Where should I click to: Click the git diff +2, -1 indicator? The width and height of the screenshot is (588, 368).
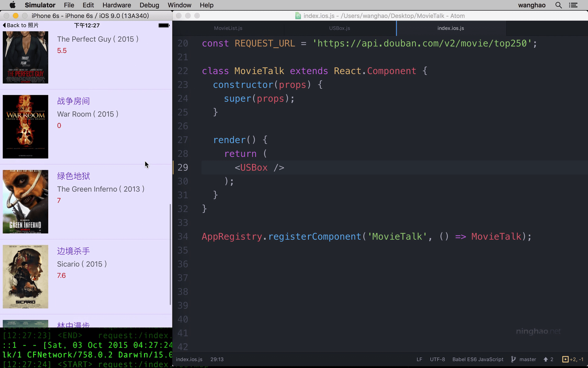coord(573,359)
